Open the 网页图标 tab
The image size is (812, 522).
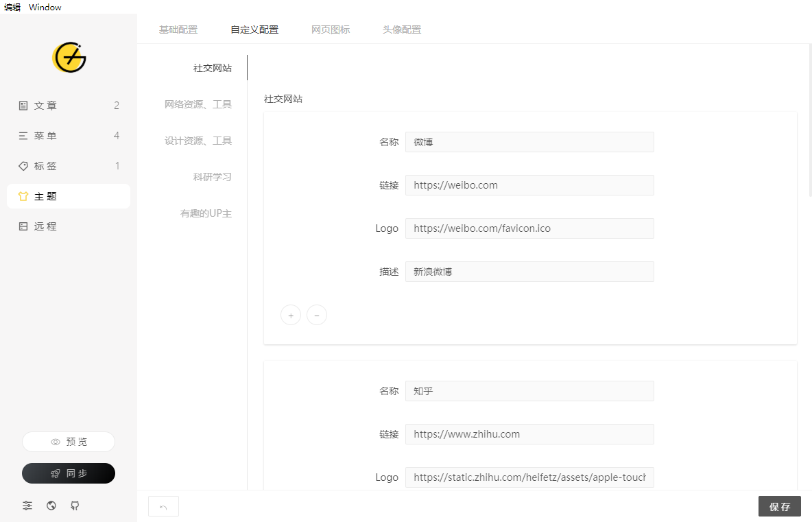[331, 29]
